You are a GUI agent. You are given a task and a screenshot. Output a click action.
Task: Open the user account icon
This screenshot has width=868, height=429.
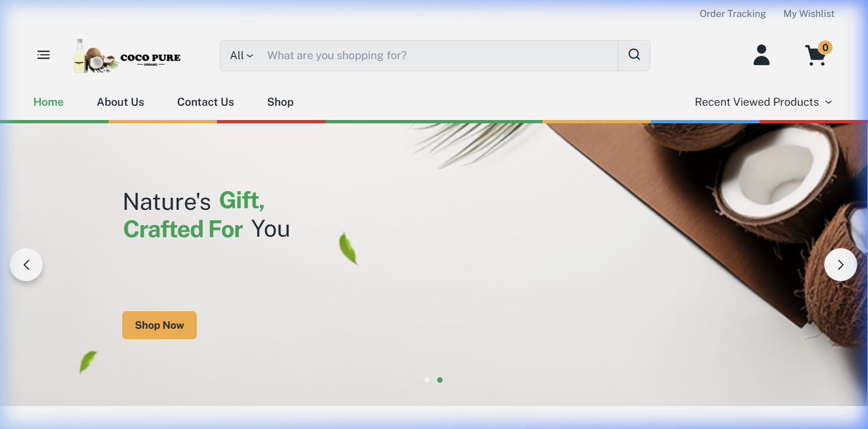click(x=762, y=55)
